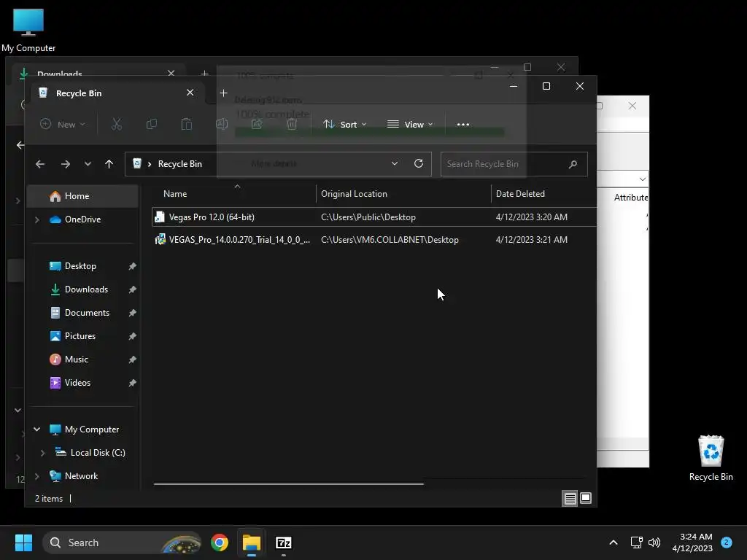This screenshot has height=560, width=747.
Task: Click the taskbar Search box
Action: tap(122, 542)
